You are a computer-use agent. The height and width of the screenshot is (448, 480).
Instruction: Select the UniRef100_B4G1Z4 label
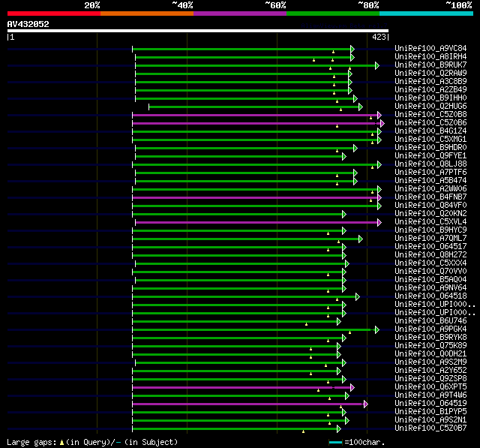tap(430, 131)
